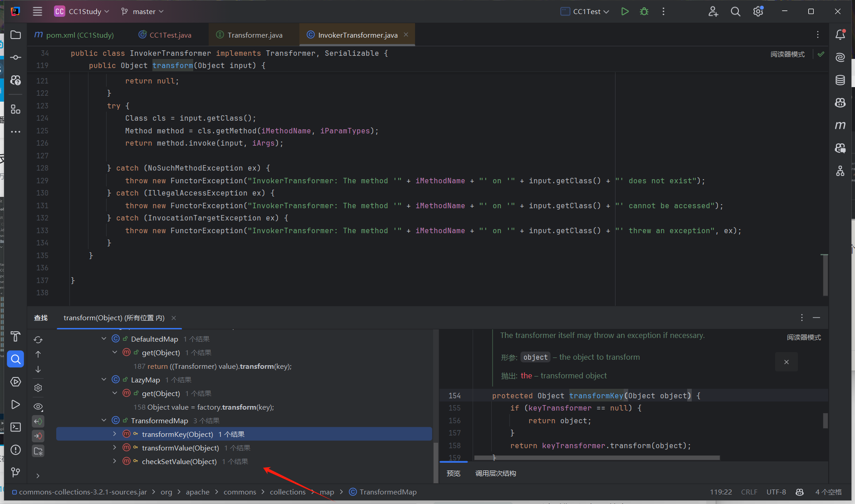Open master branch dropdown

pos(142,11)
